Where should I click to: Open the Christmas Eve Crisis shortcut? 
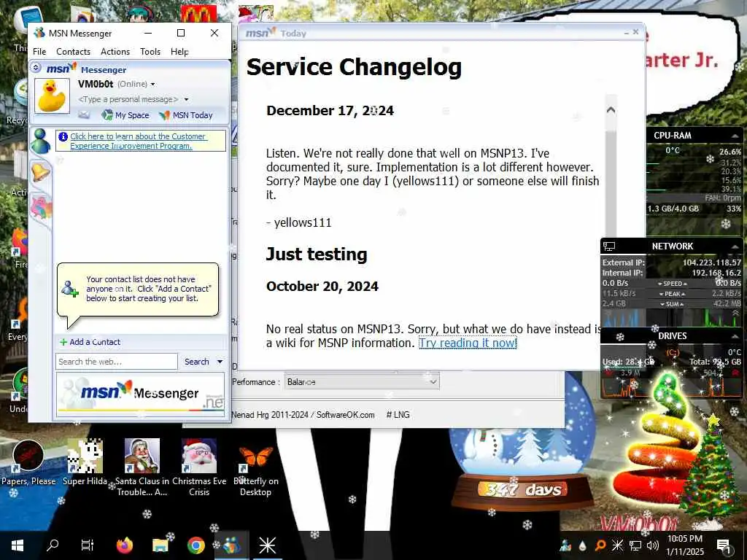(199, 467)
